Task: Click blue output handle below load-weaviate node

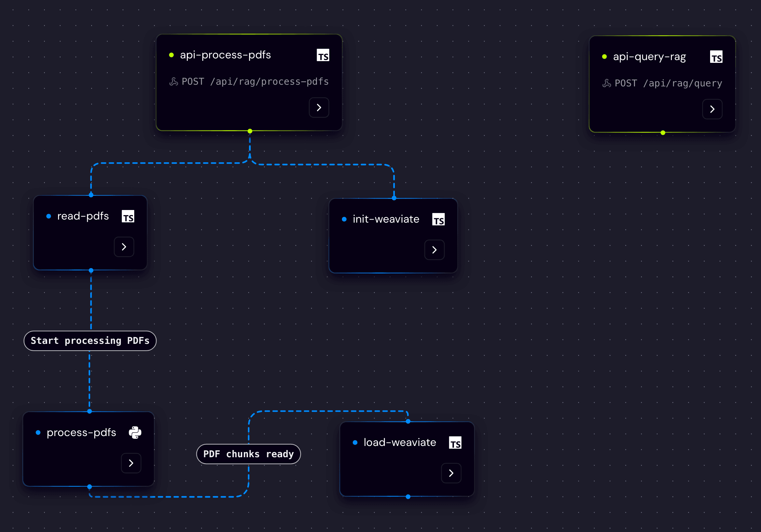Action: coord(408,497)
